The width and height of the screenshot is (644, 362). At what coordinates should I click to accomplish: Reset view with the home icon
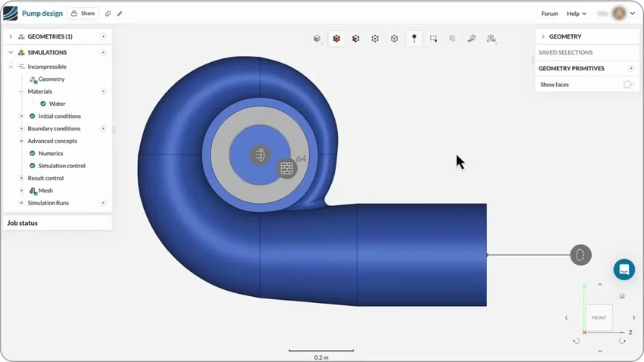622,296
